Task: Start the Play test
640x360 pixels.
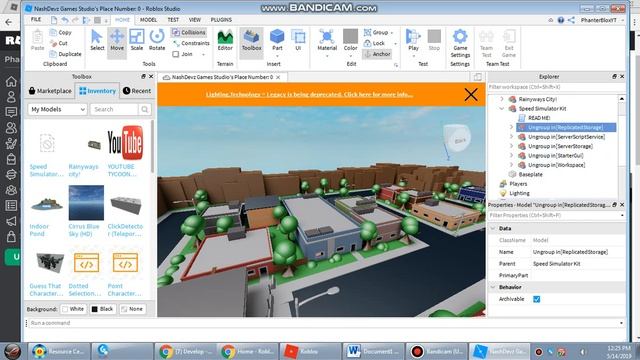Action: (x=413, y=40)
